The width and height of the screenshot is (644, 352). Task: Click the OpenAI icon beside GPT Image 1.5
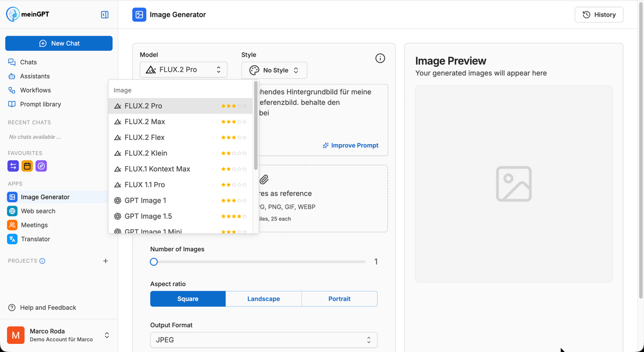118,216
